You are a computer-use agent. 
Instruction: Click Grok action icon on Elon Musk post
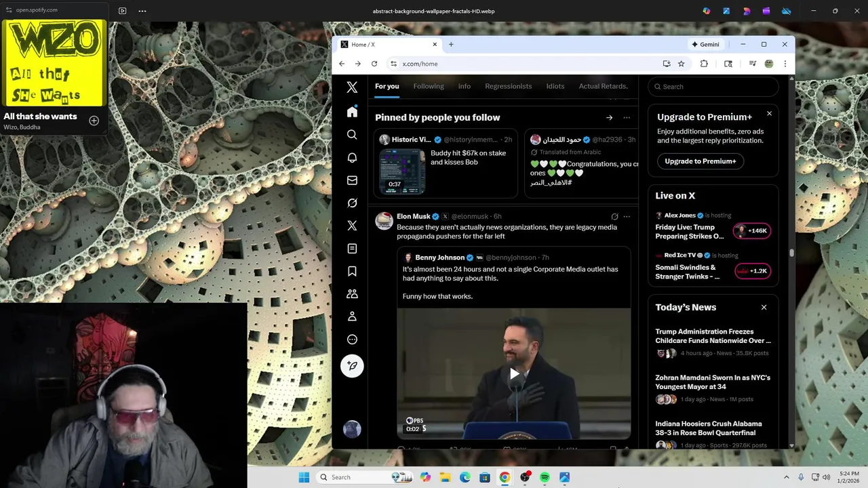tap(614, 217)
